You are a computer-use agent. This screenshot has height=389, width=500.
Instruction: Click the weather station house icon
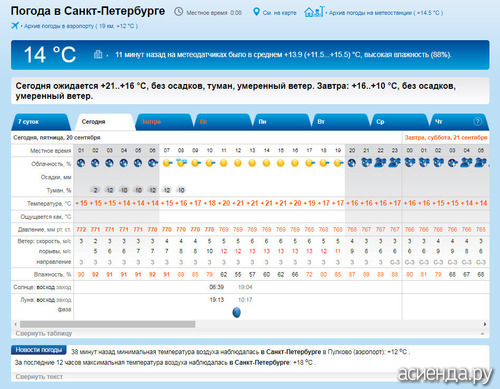tap(314, 12)
